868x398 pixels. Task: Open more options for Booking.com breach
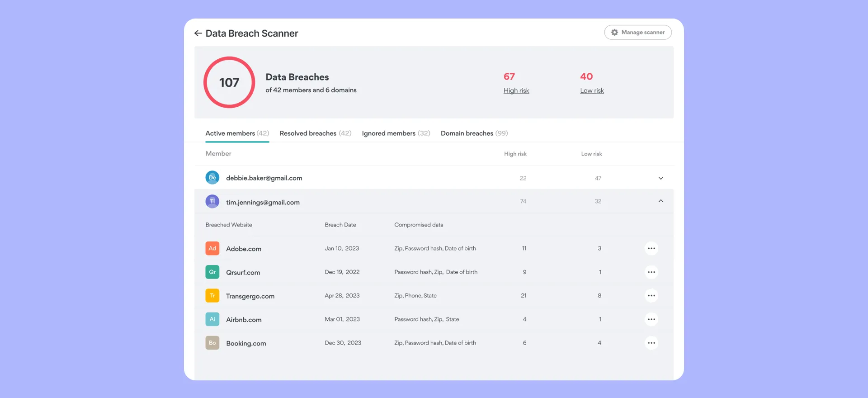[651, 343]
